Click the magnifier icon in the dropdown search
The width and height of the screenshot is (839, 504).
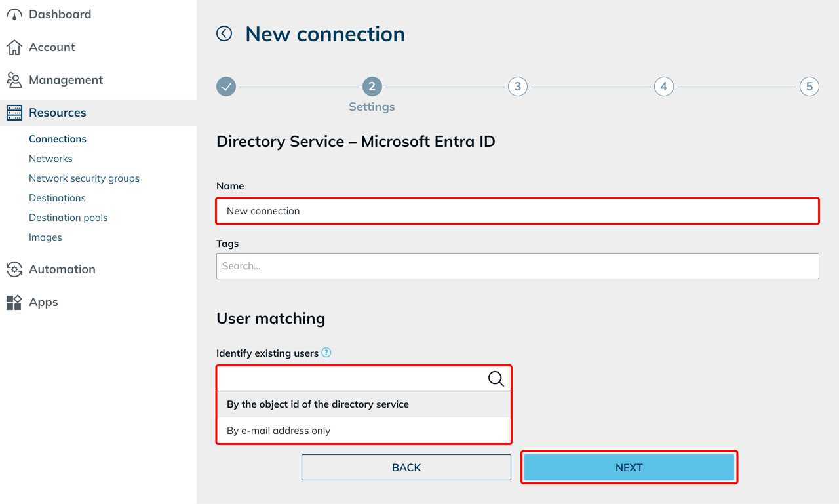496,379
